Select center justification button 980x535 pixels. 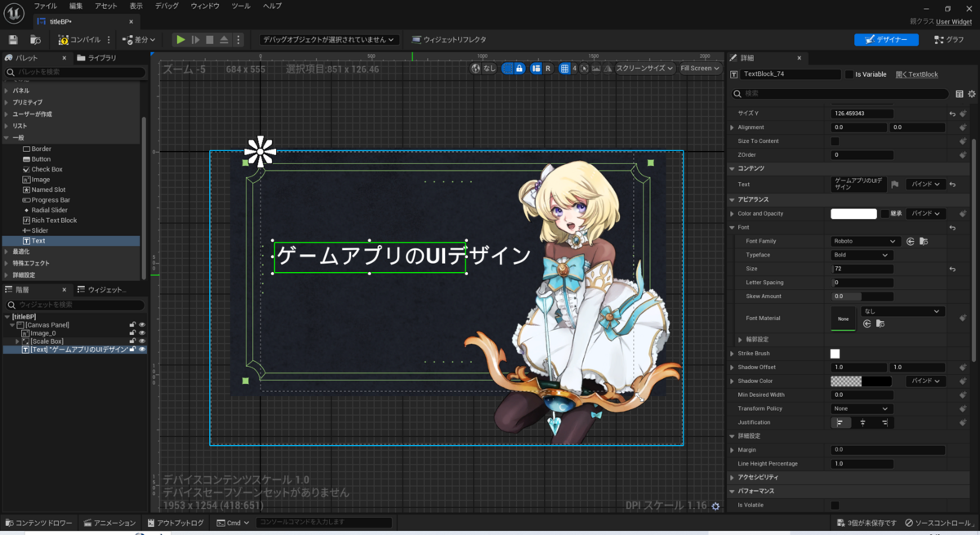(862, 423)
